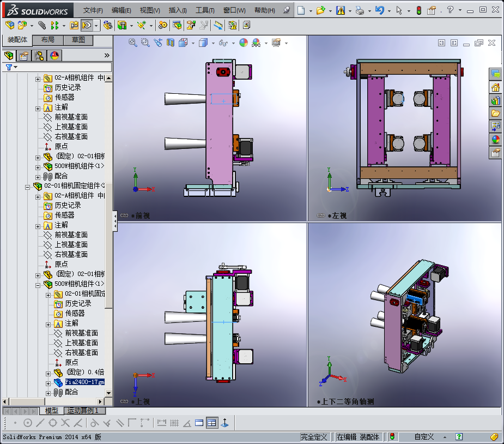Toggle the rebuild status indicator in status bar
Screen dimensions: 504x444
[x=392, y=436]
